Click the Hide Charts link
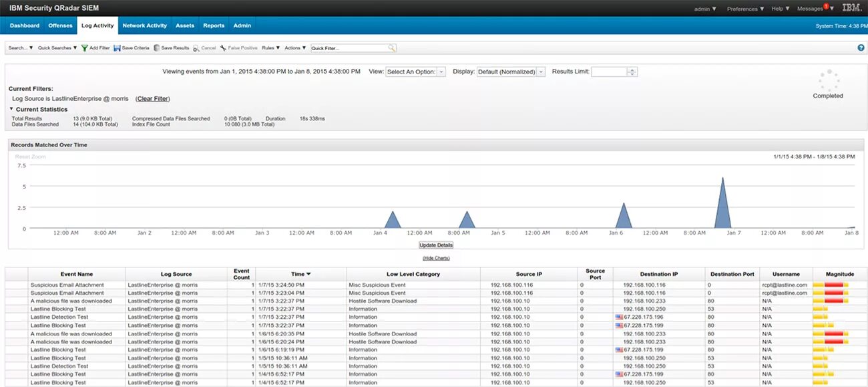Viewport: 868px width, 387px height. (x=436, y=258)
